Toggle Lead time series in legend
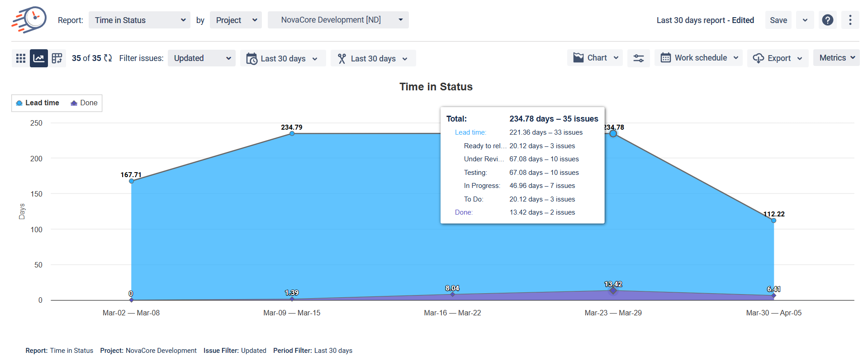This screenshot has height=361, width=868. pyautogui.click(x=38, y=103)
